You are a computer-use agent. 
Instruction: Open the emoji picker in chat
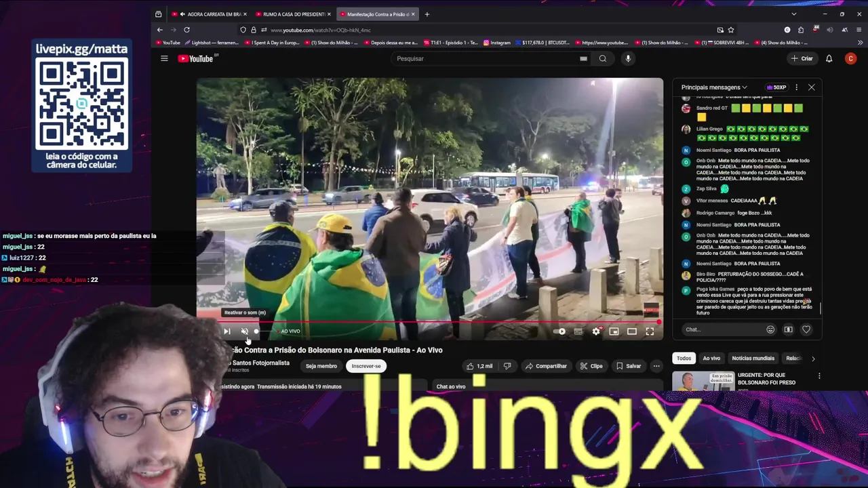click(770, 329)
